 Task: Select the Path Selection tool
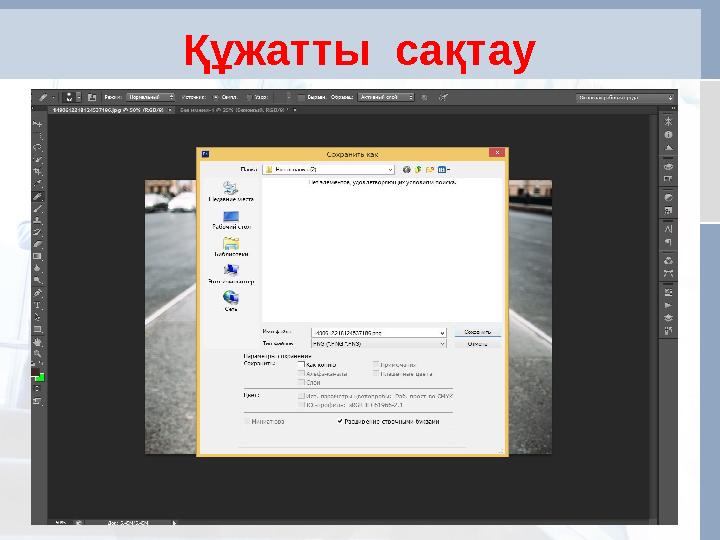[38, 317]
